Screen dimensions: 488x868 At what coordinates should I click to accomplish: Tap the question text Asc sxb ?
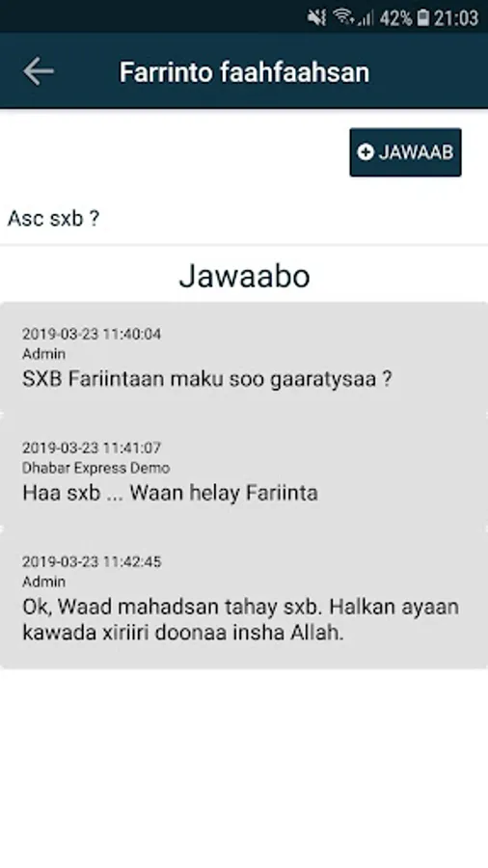tap(54, 218)
